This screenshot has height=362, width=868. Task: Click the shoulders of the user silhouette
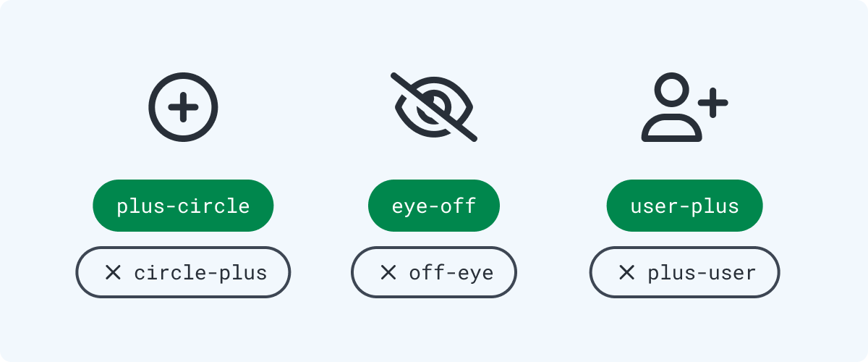click(672, 130)
